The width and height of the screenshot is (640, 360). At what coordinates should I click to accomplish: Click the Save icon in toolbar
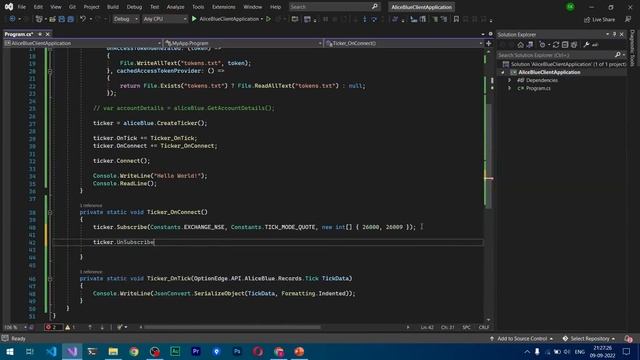click(x=62, y=19)
